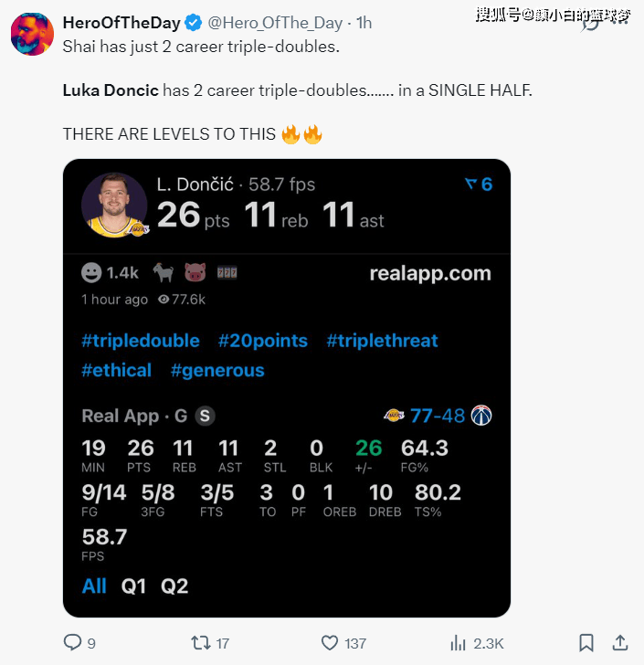Click the Wizards team logo
644x665 pixels.
(481, 416)
